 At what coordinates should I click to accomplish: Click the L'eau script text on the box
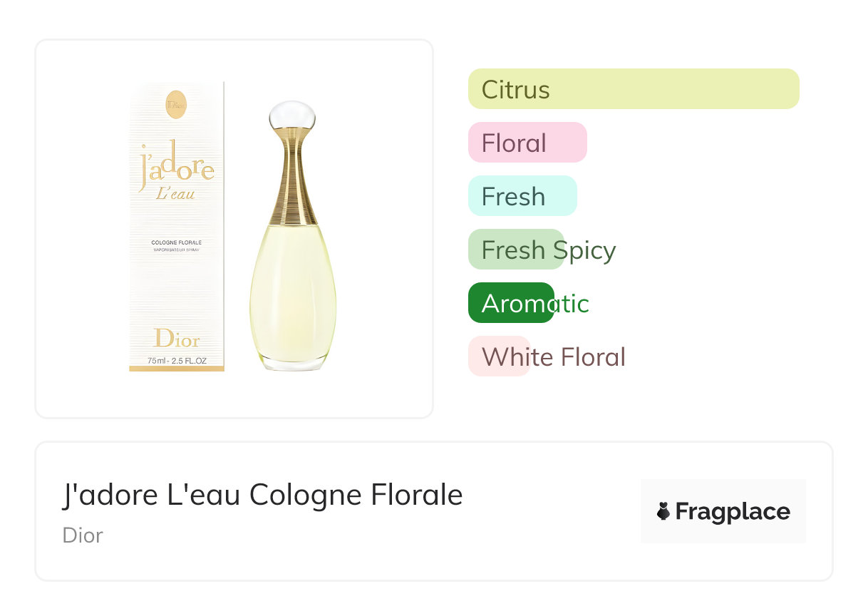[x=175, y=192]
